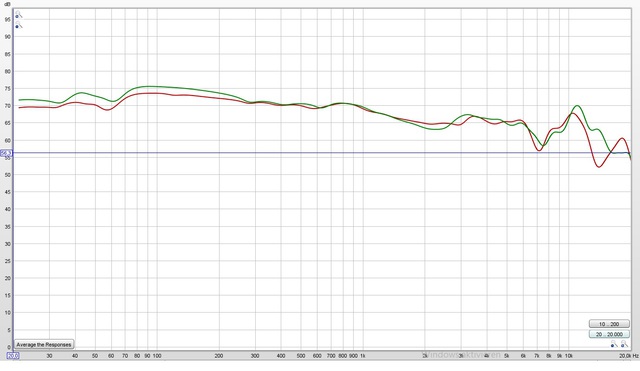The width and height of the screenshot is (640, 371).
Task: Click the right horizontal zoom magnifier icon
Action: coord(624,344)
